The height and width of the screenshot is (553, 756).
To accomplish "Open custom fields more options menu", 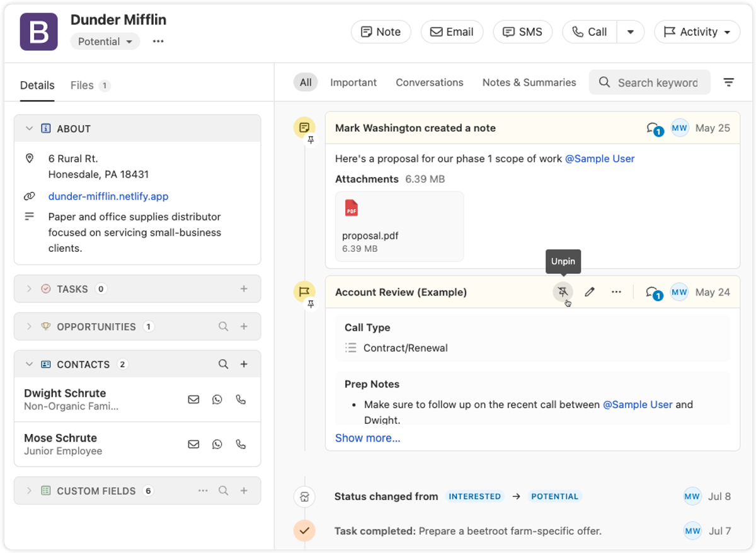I will (x=203, y=491).
